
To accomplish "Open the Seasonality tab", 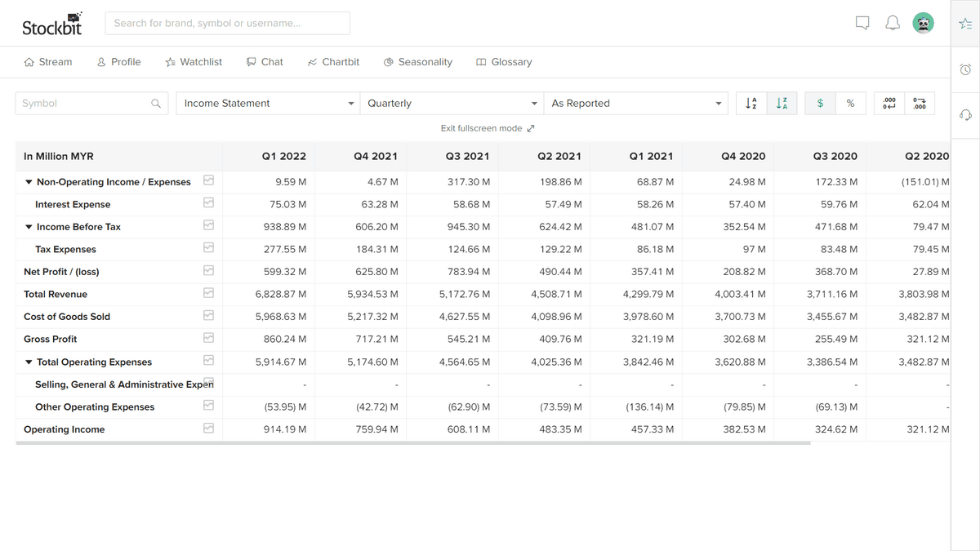I will tap(417, 62).
